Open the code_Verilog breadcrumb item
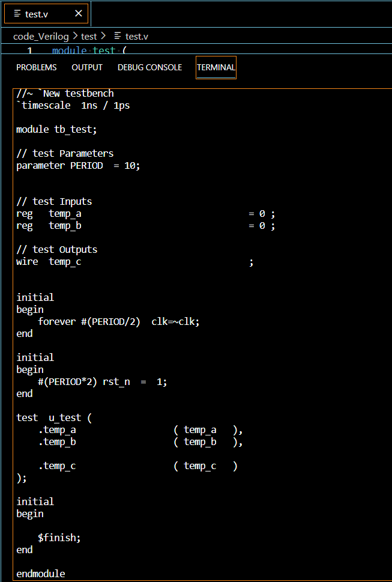This screenshot has width=392, height=582. (x=41, y=36)
